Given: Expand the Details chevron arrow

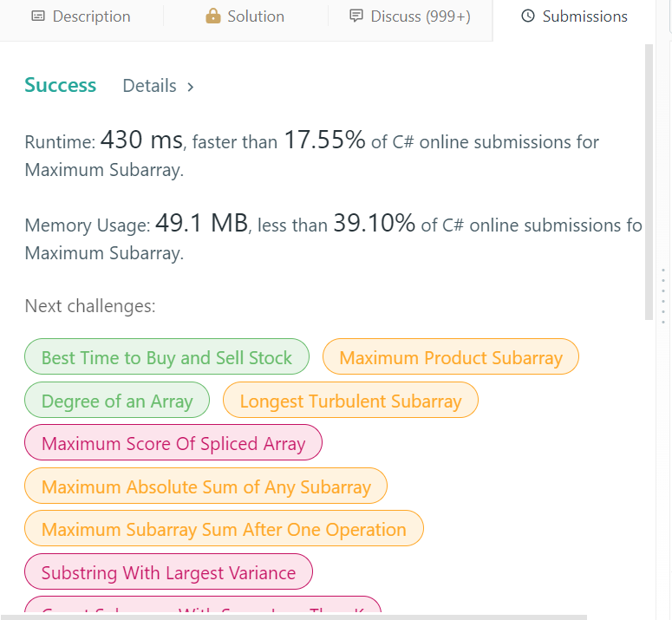Looking at the screenshot, I should pos(191,87).
